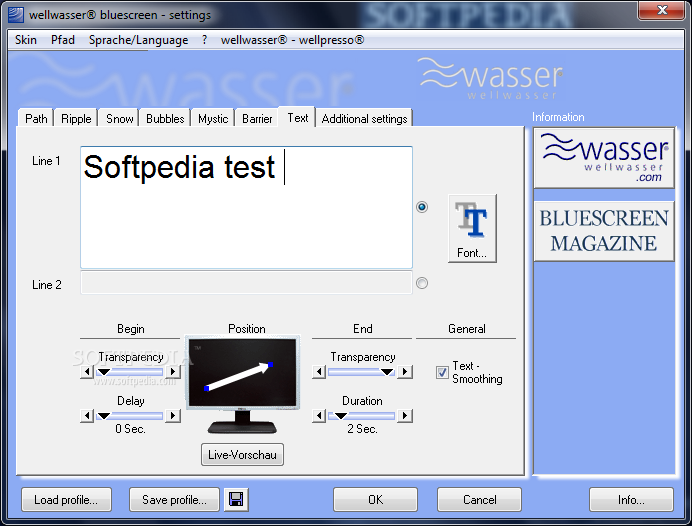Click the wellwasser.com logo banner

coord(604,158)
